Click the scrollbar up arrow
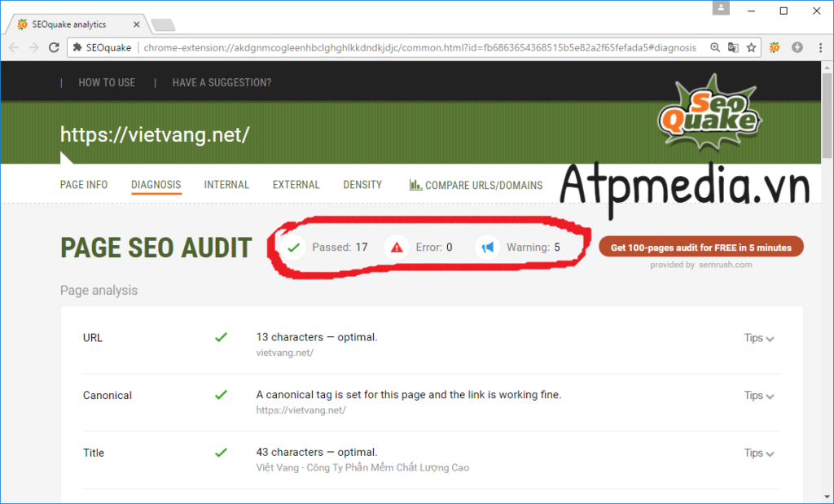The height and width of the screenshot is (504, 834). 827,67
